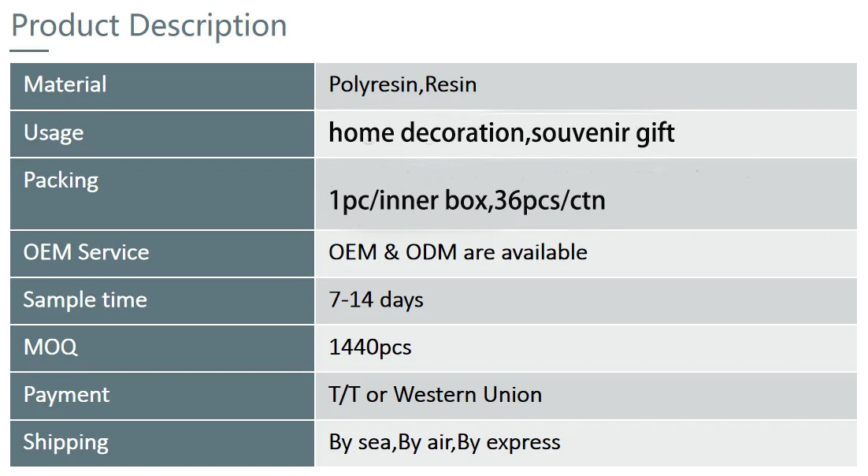
Task: Click the underline below Product Description heading
Action: click(x=29, y=51)
